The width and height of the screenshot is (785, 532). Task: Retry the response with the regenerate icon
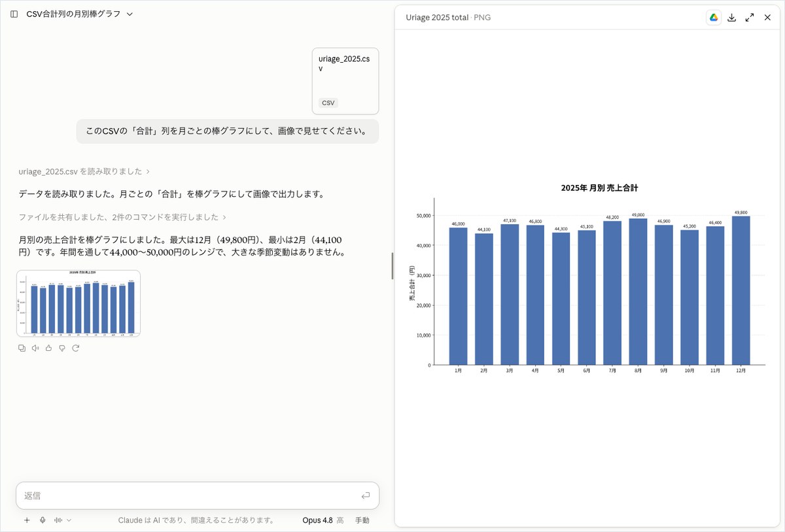pyautogui.click(x=75, y=348)
